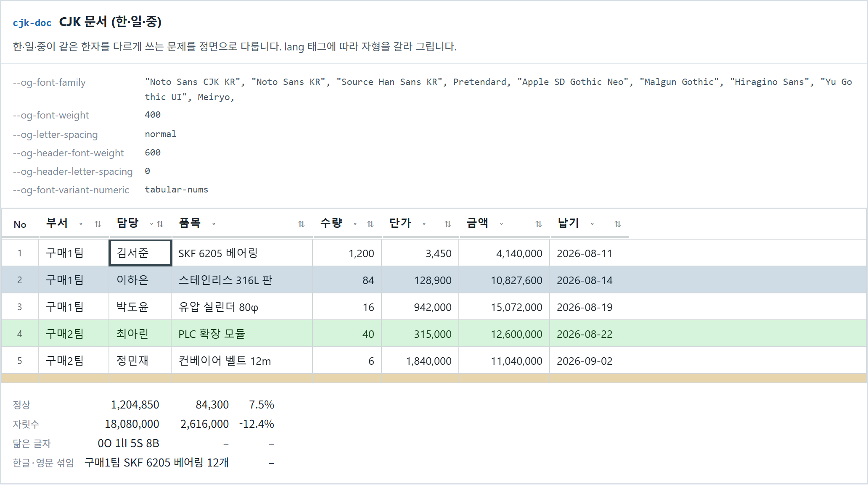Click the amount cell 15,072,000
This screenshot has height=485, width=868.
[x=504, y=307]
